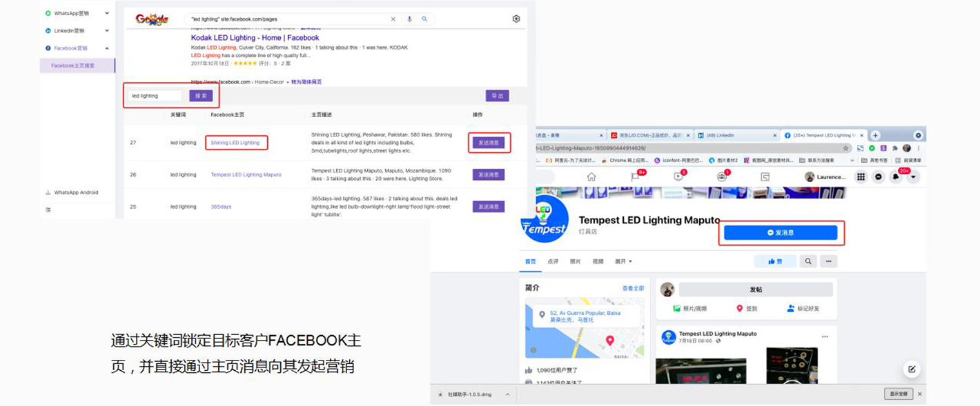Click the led lighting keyword input field
The width and height of the screenshot is (980, 406).
[155, 96]
